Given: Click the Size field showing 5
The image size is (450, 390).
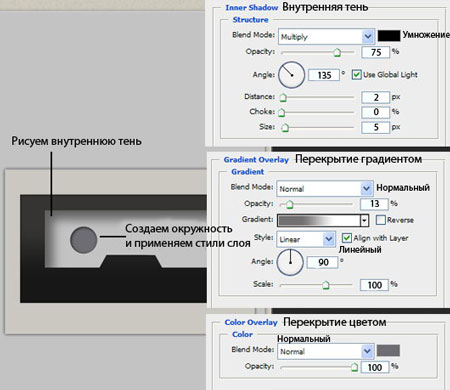Looking at the screenshot, I should 375,127.
